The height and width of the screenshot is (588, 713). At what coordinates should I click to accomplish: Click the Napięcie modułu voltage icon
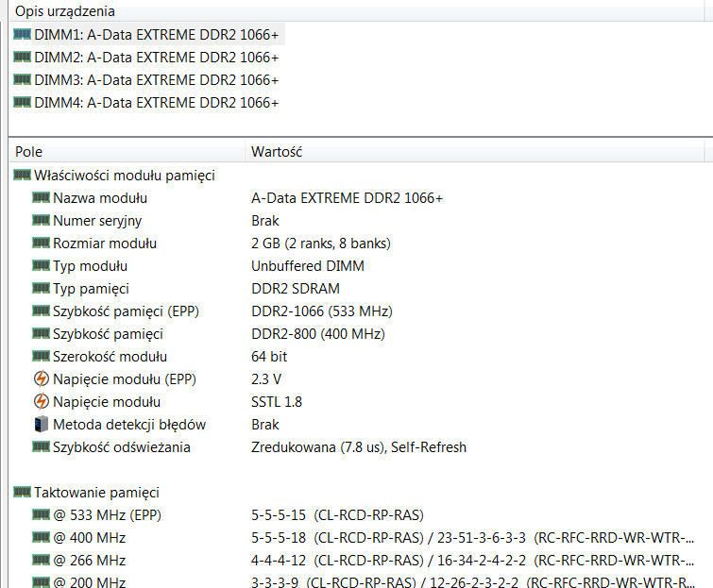tap(41, 402)
